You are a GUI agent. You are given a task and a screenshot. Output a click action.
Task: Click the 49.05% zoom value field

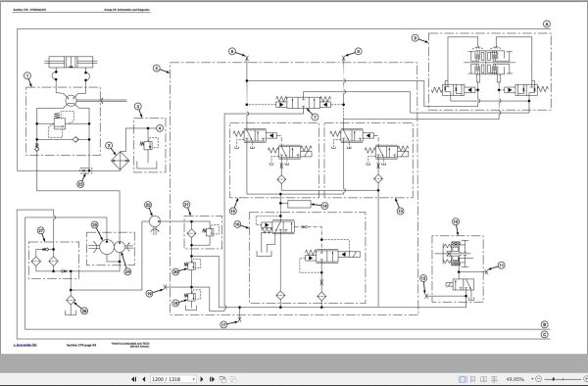tap(515, 379)
